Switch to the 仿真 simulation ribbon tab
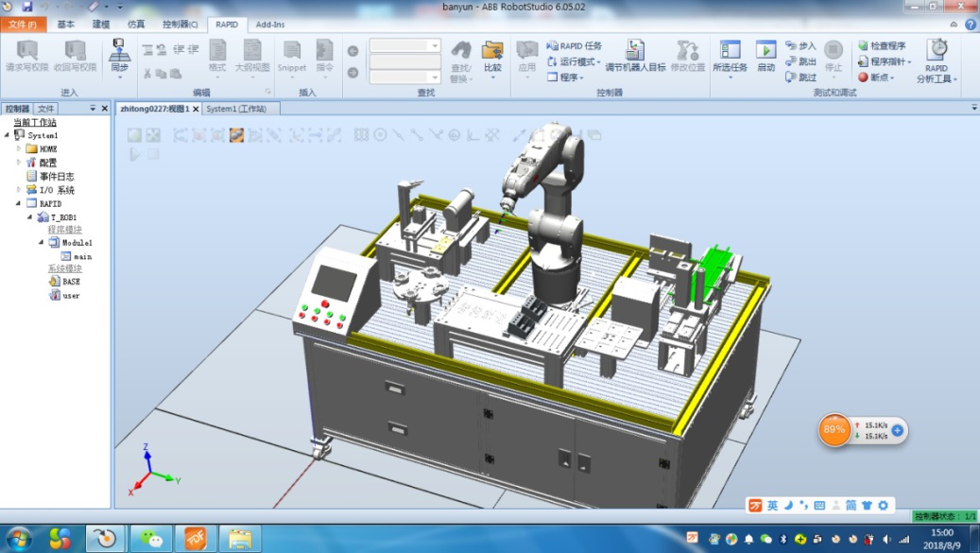The width and height of the screenshot is (980, 553). [x=136, y=24]
